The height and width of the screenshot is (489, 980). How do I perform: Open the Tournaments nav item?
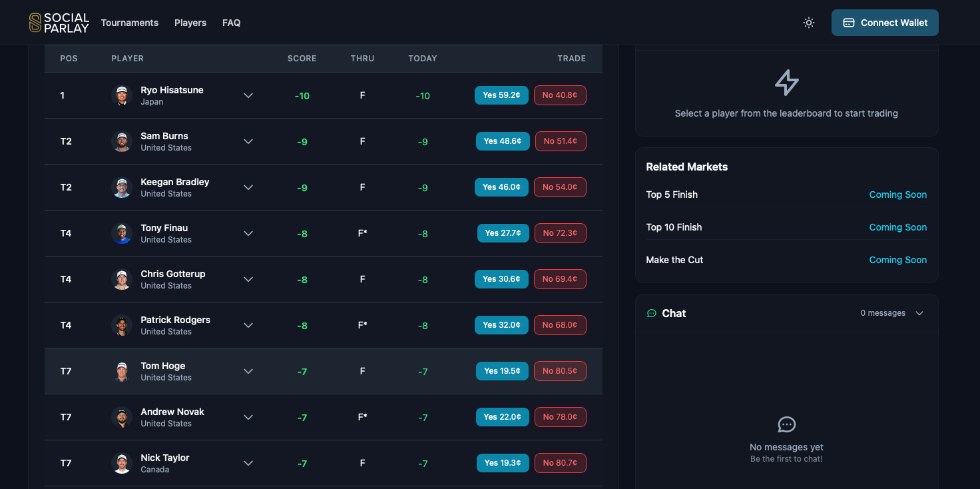tap(130, 23)
